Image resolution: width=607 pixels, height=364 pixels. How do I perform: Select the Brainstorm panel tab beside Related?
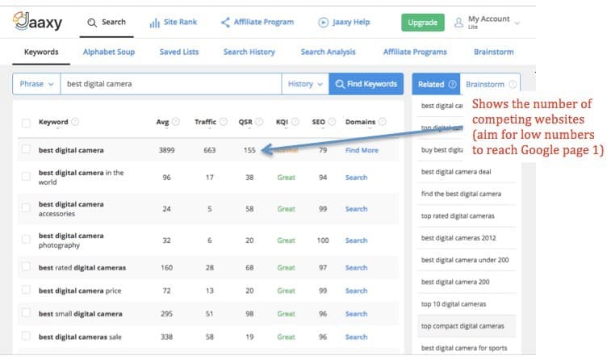click(490, 84)
